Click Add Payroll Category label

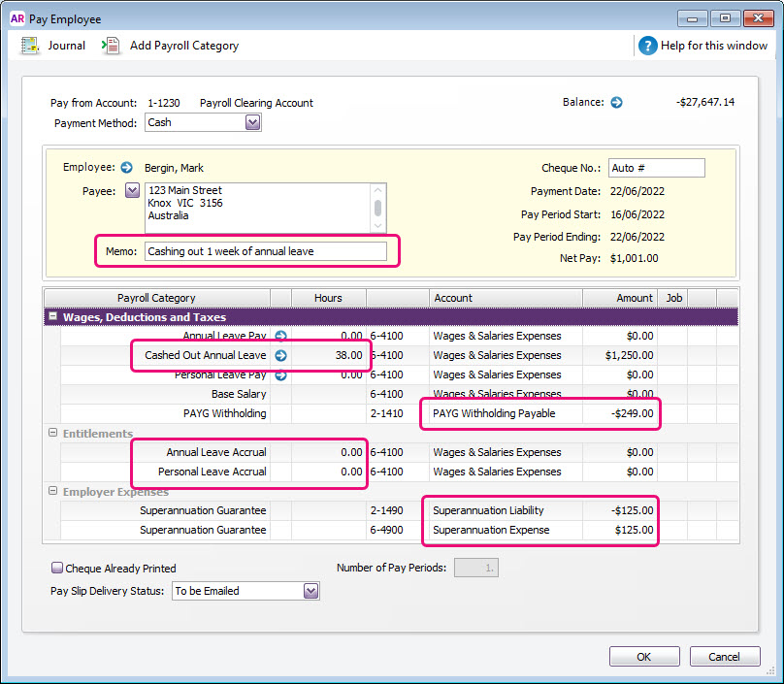click(184, 46)
